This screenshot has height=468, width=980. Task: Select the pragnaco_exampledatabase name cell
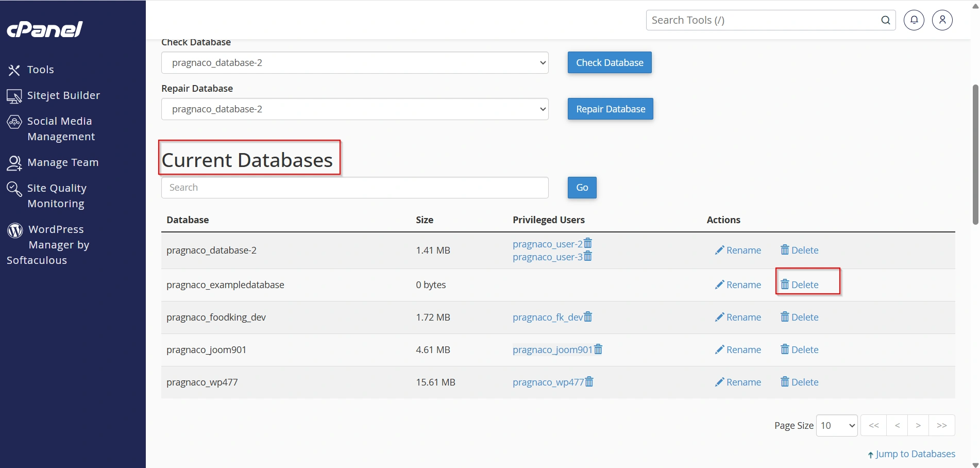click(225, 285)
